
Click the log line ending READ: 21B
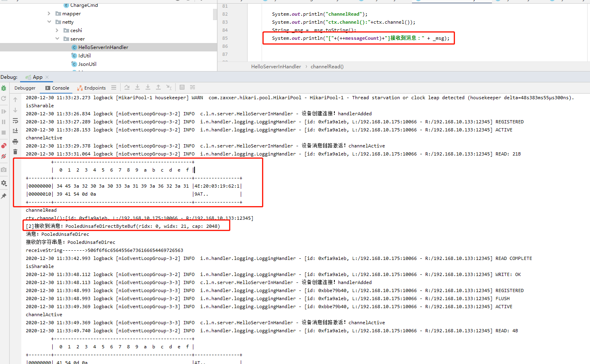coord(273,154)
